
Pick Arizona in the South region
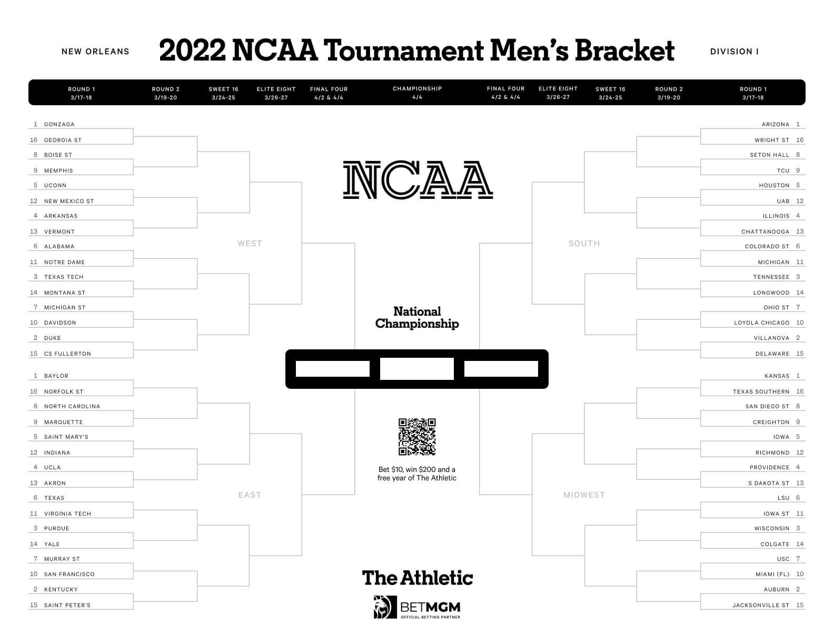(775, 124)
